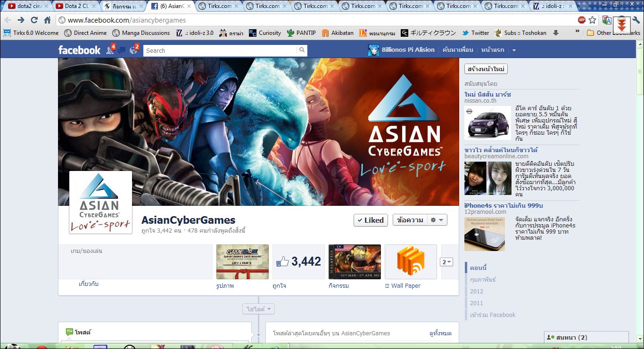Open the Akibatan bookmark
This screenshot has width=644, height=349.
tap(338, 33)
